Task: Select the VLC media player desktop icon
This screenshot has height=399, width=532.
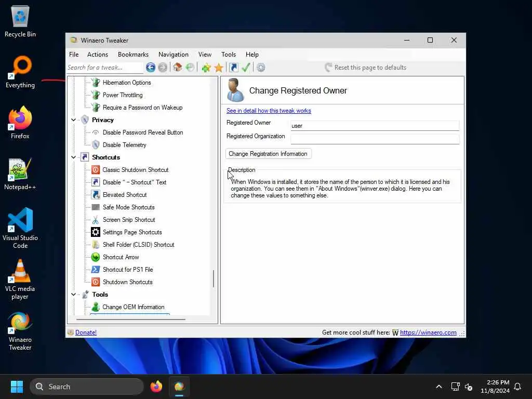Action: pos(20,279)
